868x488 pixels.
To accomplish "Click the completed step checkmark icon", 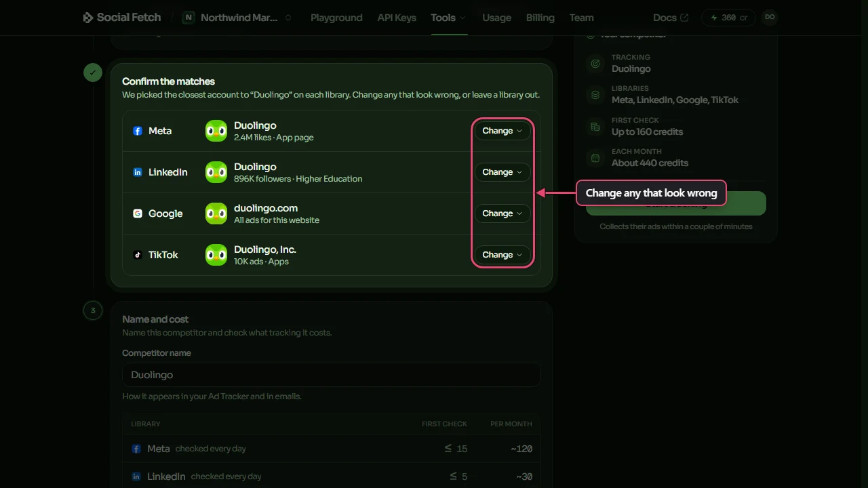I will (x=93, y=72).
